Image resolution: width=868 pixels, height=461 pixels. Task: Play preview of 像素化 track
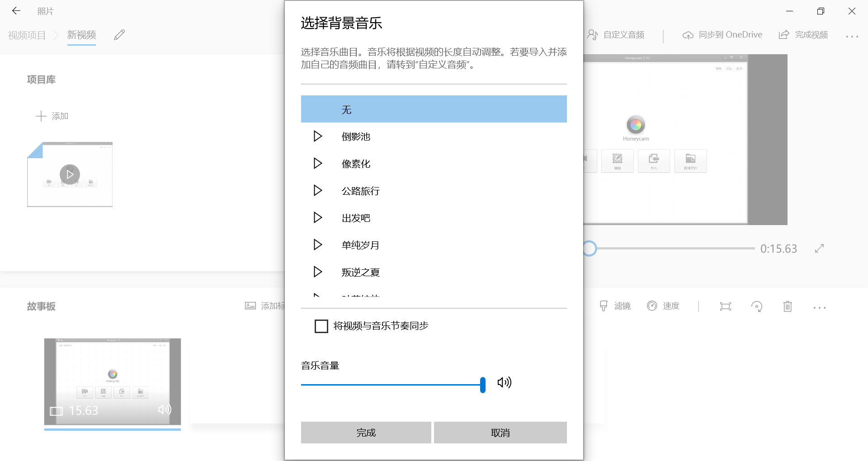point(318,163)
